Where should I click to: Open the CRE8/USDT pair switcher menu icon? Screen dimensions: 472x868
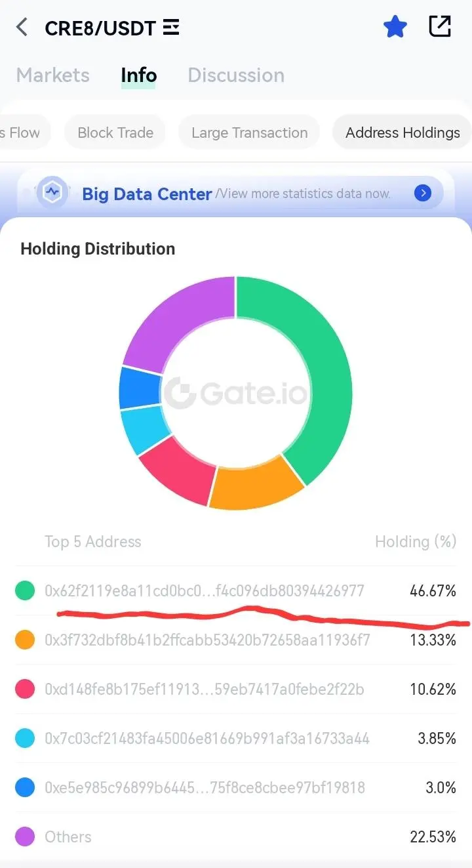[171, 28]
